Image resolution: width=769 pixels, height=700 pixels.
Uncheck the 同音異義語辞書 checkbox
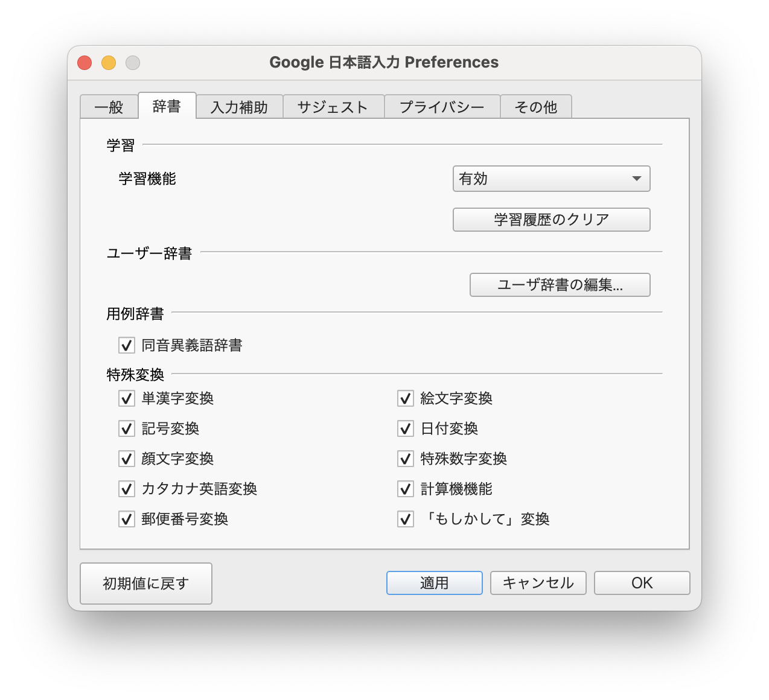(127, 346)
